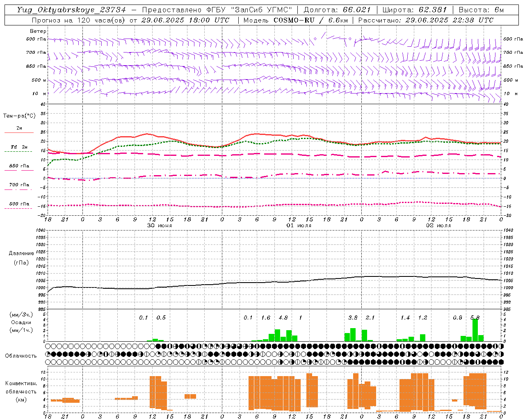This screenshot has height=420, width=525.
Task: Click the Широта: 62.381 value
Action: coord(414,10)
